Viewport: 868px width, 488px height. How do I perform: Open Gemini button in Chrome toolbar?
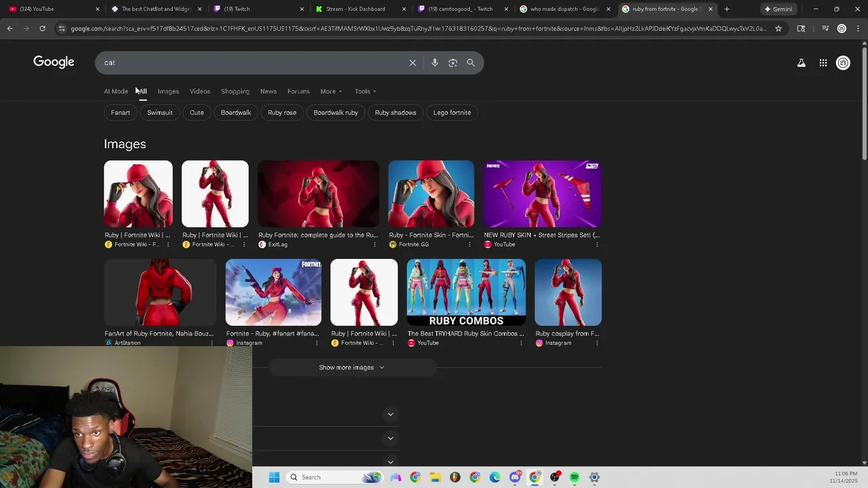click(778, 9)
